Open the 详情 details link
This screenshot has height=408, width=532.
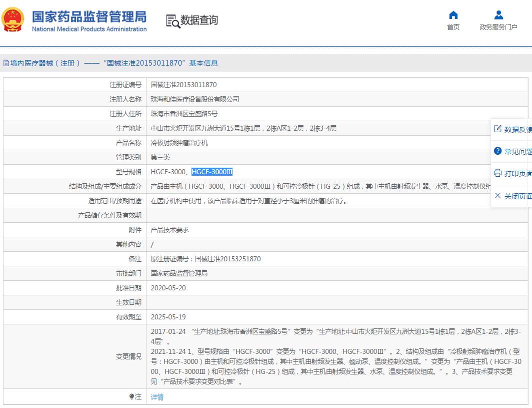tap(157, 397)
